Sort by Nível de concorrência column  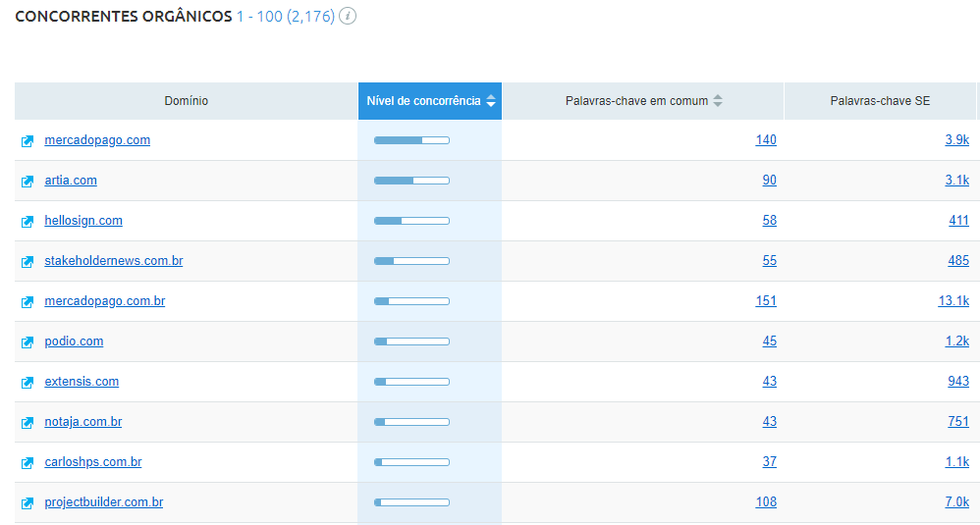[x=430, y=100]
